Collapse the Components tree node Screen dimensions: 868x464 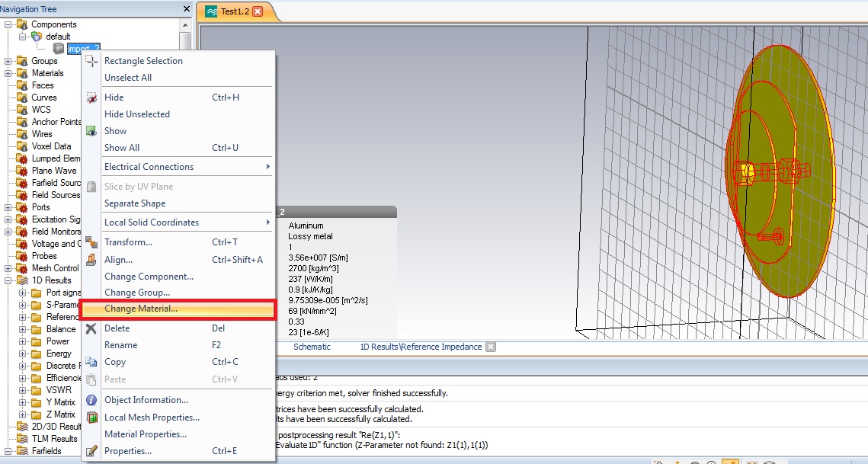click(x=8, y=24)
